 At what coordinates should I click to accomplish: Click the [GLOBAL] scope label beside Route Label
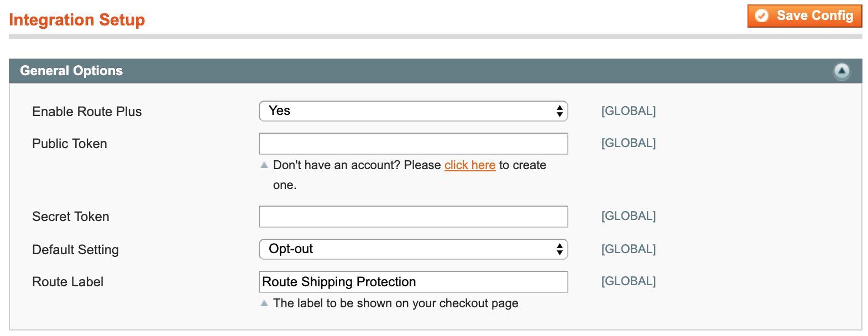point(628,281)
